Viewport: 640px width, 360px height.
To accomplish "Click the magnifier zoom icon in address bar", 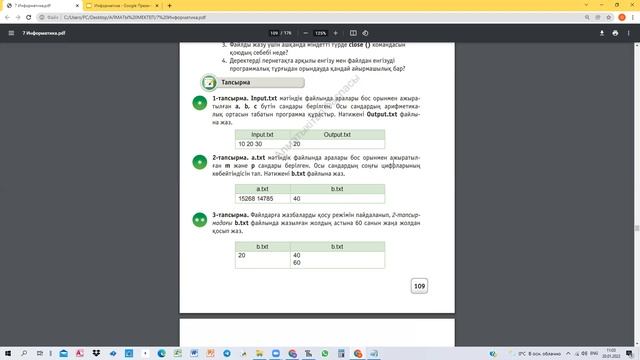I will [587, 18].
